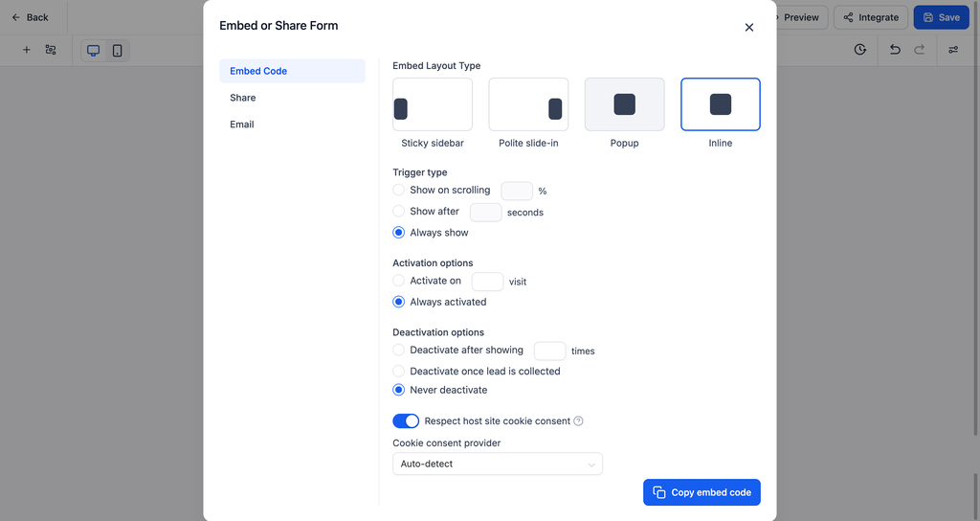980x521 pixels.
Task: Choose the Inline layout type
Action: tap(720, 104)
